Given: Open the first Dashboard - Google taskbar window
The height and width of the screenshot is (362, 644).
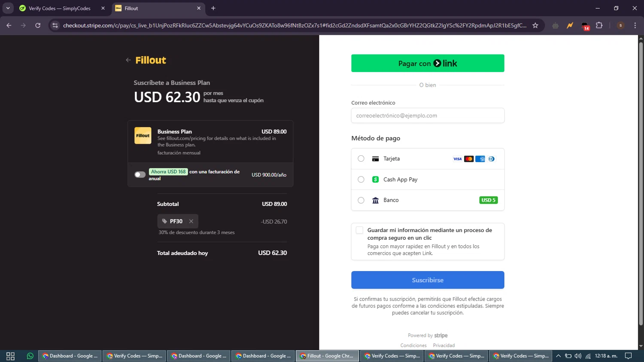Looking at the screenshot, I should coord(70,356).
